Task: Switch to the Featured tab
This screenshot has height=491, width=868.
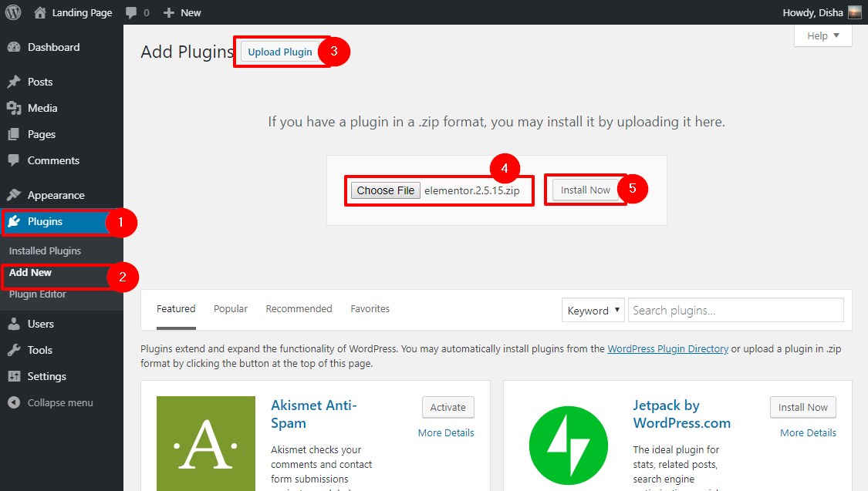Action: 176,308
